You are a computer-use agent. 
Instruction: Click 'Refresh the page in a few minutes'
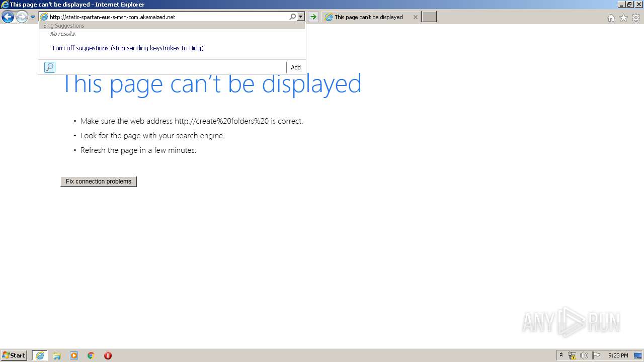(x=138, y=150)
